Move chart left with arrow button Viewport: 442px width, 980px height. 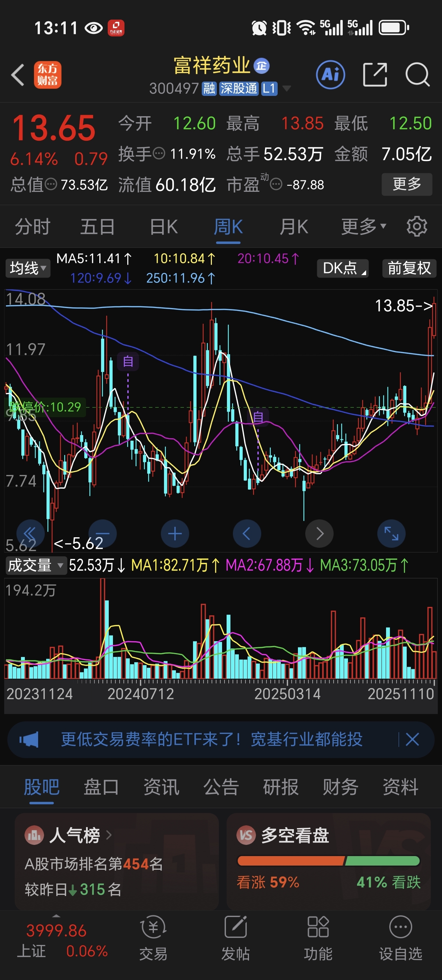coord(247,533)
